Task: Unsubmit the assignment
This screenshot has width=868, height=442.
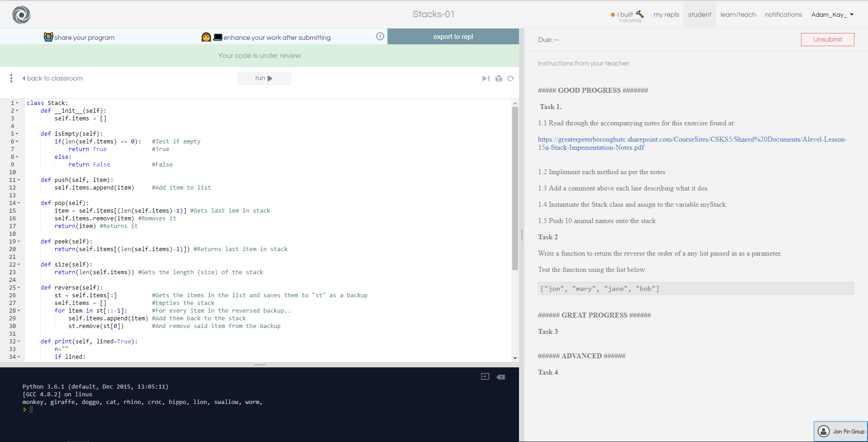Action: [828, 39]
